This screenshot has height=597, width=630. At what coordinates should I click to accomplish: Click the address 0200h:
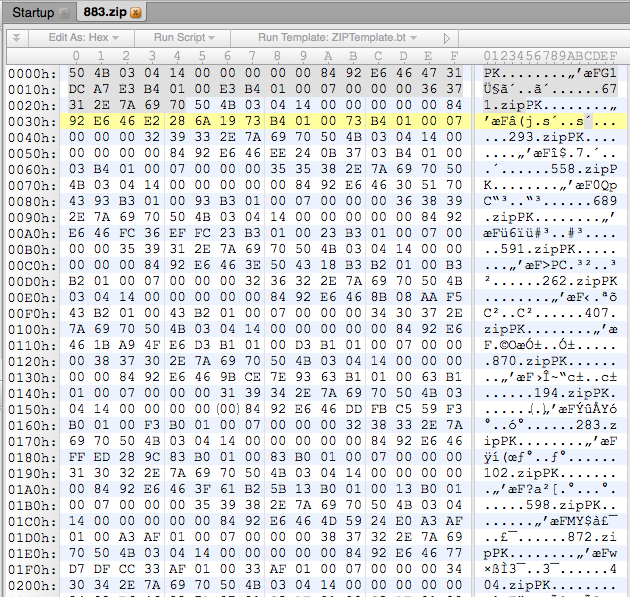[x=32, y=585]
